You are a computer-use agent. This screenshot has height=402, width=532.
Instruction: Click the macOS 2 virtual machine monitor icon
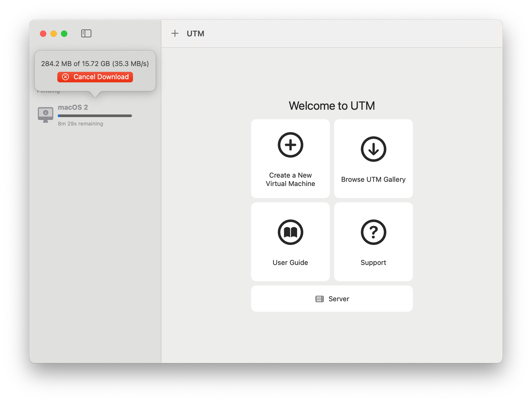46,114
